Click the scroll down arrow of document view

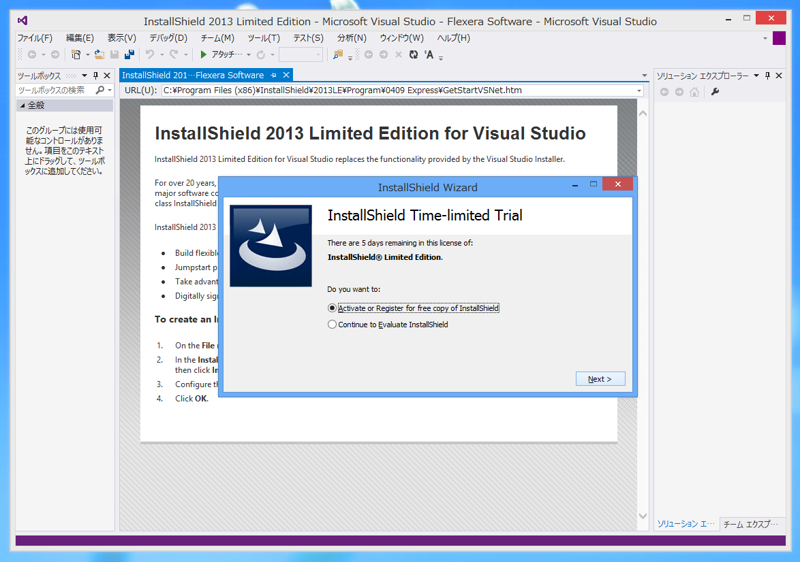coord(643,516)
